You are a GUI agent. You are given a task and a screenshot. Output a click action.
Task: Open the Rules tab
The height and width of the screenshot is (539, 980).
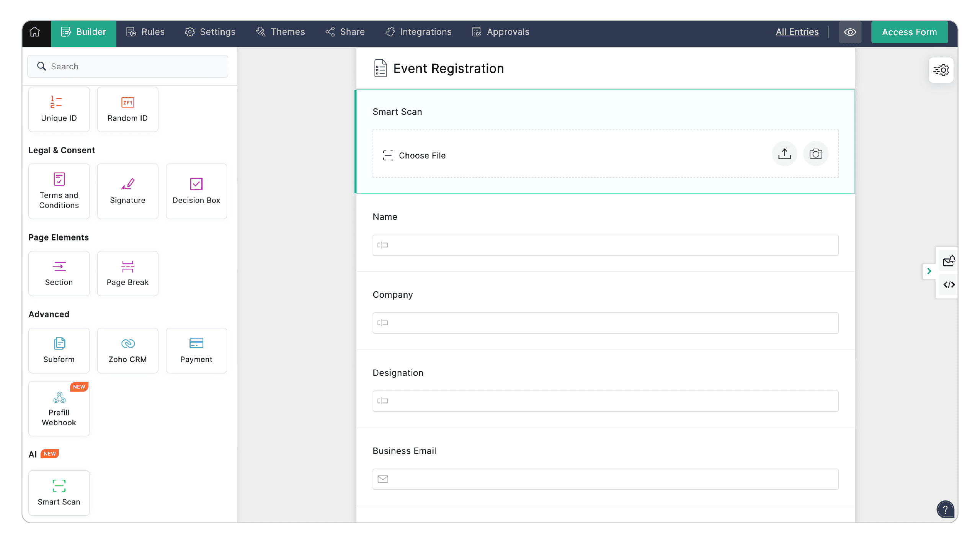[x=145, y=32]
